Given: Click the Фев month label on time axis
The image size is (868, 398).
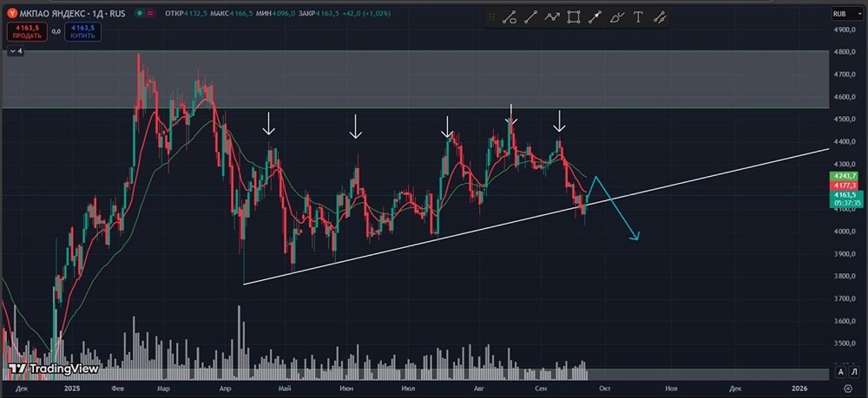Looking at the screenshot, I should click(118, 389).
